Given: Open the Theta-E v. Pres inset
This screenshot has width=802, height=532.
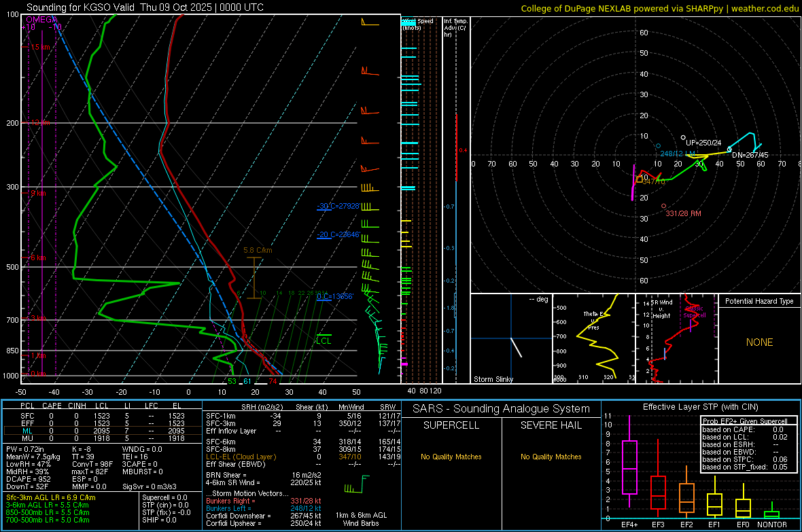Looking at the screenshot, I should (594, 338).
